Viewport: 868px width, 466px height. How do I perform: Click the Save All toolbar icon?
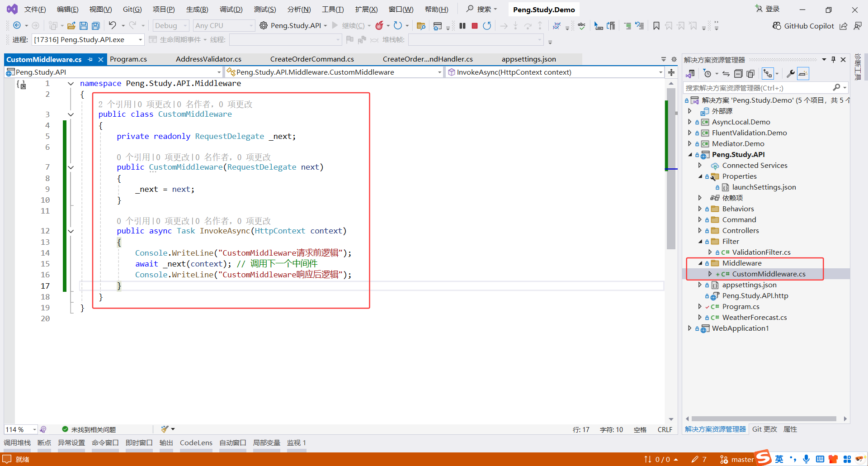click(95, 26)
